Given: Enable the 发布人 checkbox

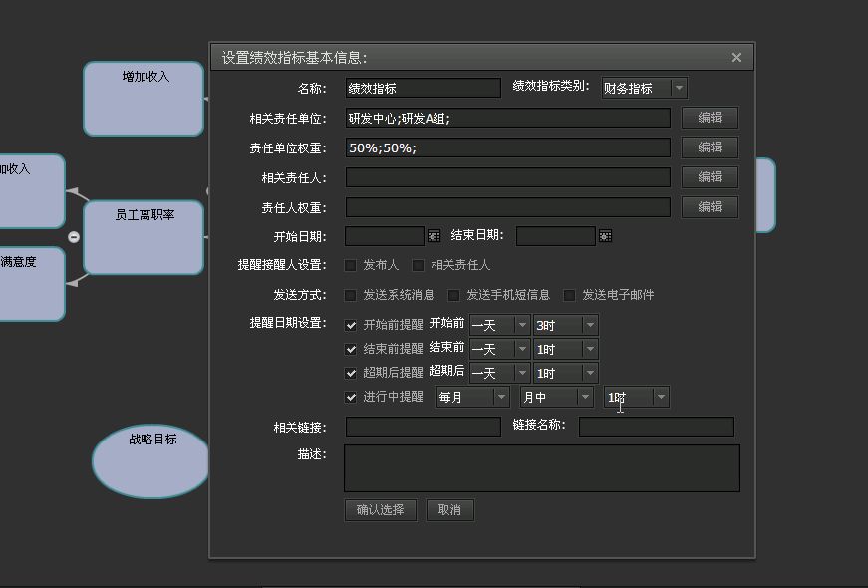Looking at the screenshot, I should click(350, 266).
